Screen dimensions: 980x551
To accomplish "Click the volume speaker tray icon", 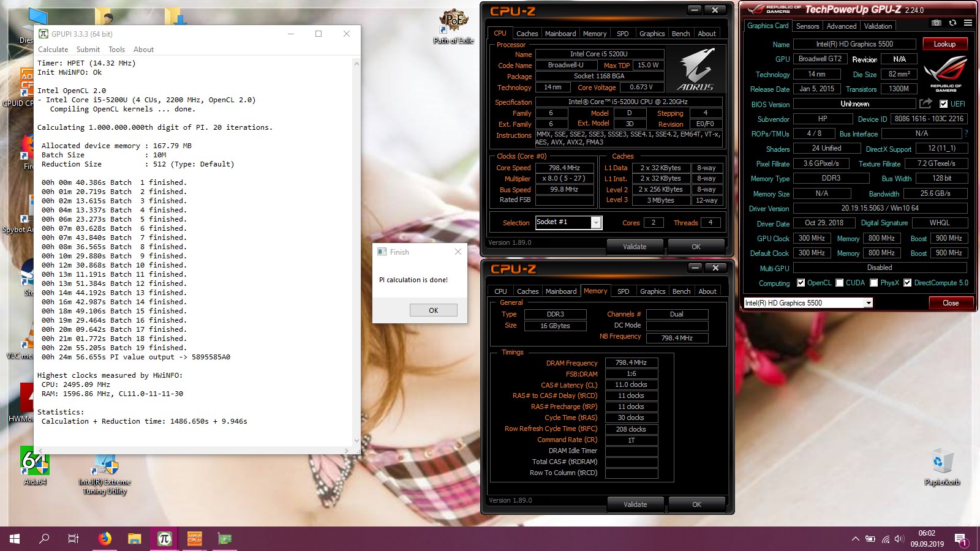I will click(899, 539).
